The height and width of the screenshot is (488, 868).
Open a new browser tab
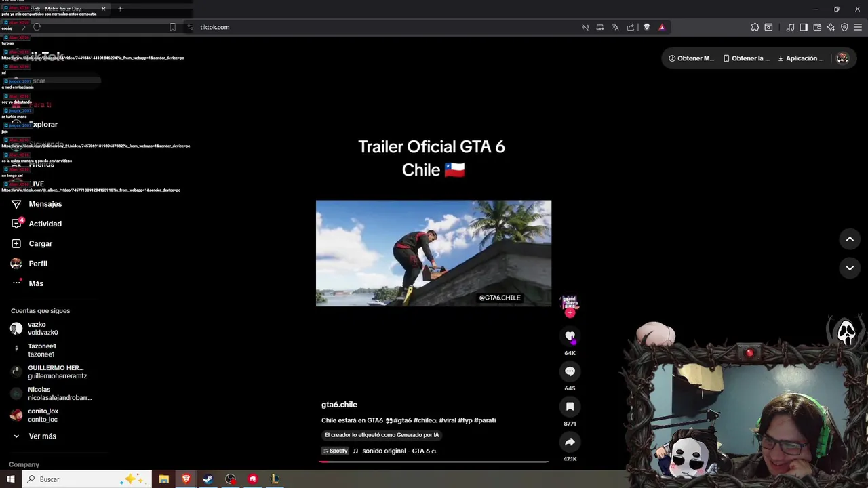coord(120,9)
